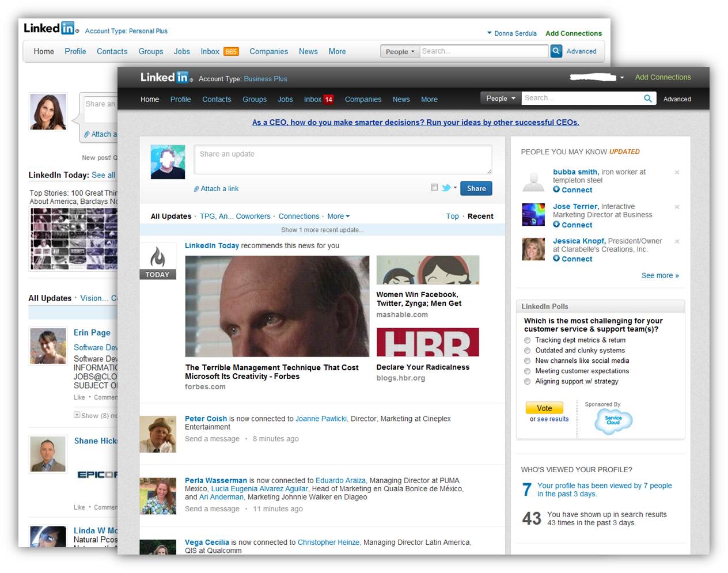Click the Inbox unread count 14 badge
This screenshot has height=573, width=728.
coord(329,98)
